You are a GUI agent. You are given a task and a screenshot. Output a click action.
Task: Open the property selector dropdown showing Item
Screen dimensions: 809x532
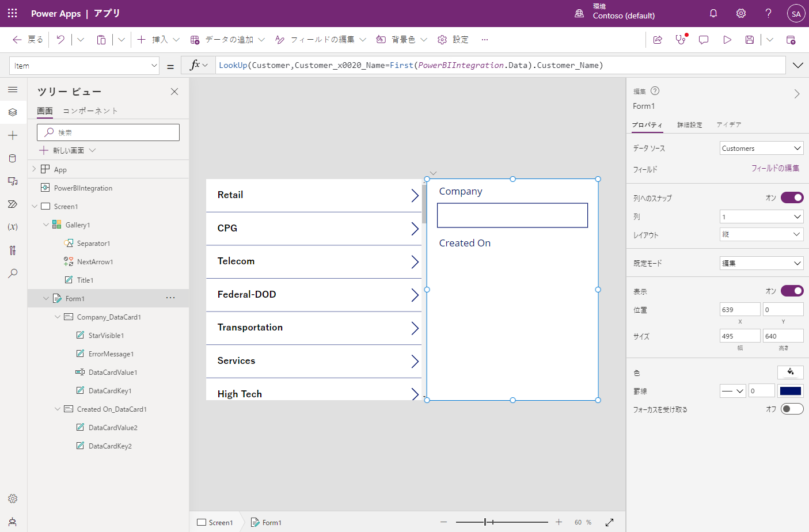click(x=85, y=66)
